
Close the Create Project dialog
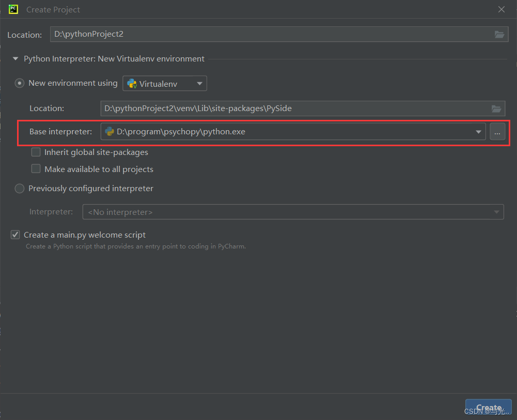[x=502, y=10]
